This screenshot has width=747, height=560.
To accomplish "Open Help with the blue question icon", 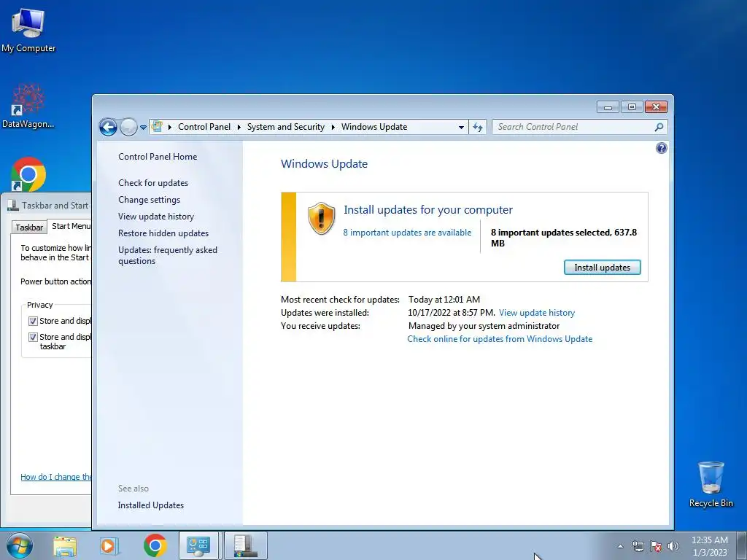I will [661, 148].
